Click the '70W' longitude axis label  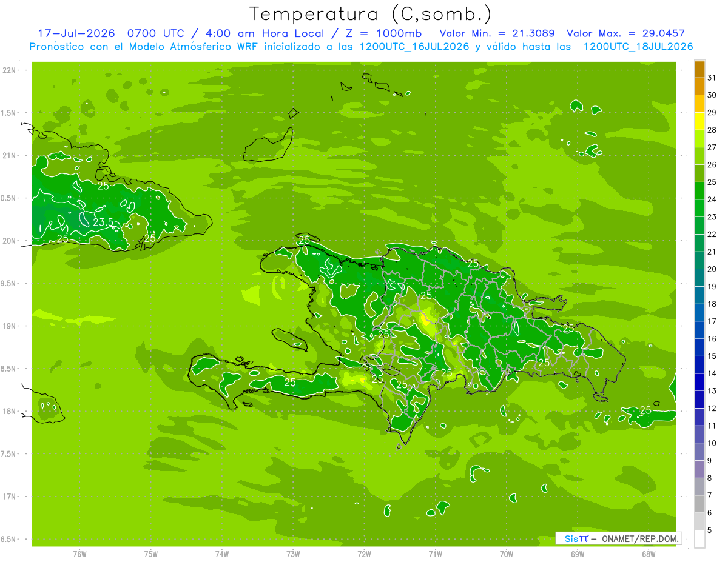tap(507, 554)
